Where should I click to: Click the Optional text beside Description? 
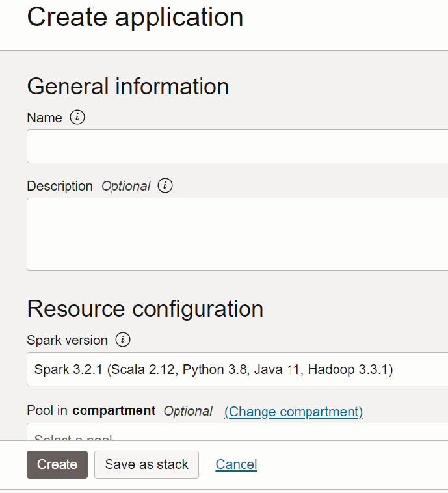[x=125, y=186]
